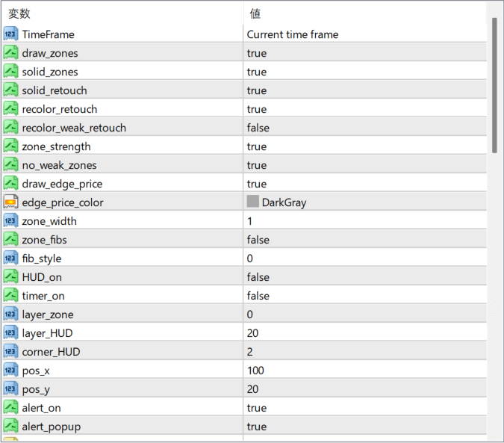The height and width of the screenshot is (443, 504).
Task: Click the boolean icon next to HUD_on
Action: (10, 277)
